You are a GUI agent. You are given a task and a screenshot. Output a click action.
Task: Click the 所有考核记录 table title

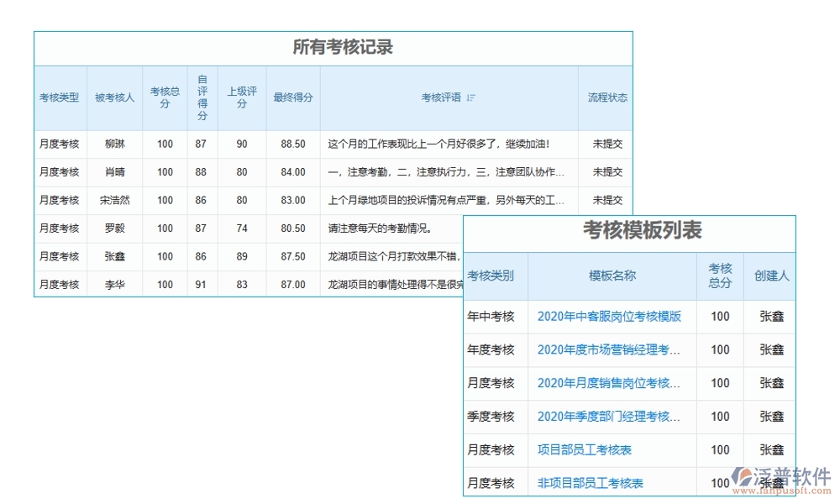click(x=333, y=48)
